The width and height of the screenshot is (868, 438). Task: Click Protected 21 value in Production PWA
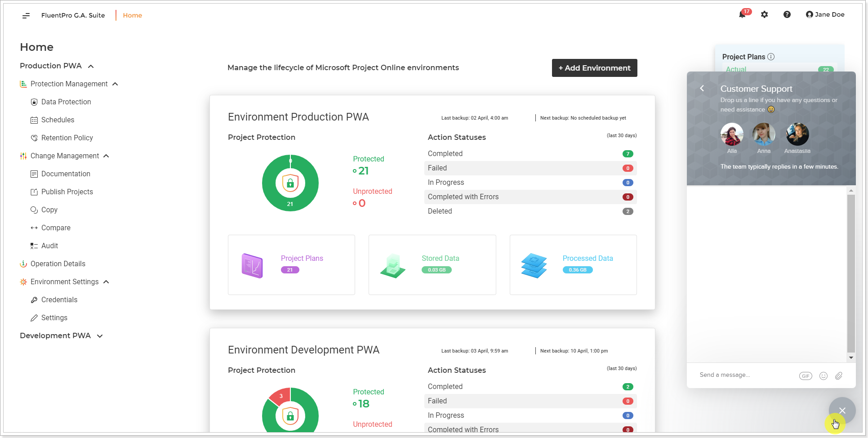point(361,171)
